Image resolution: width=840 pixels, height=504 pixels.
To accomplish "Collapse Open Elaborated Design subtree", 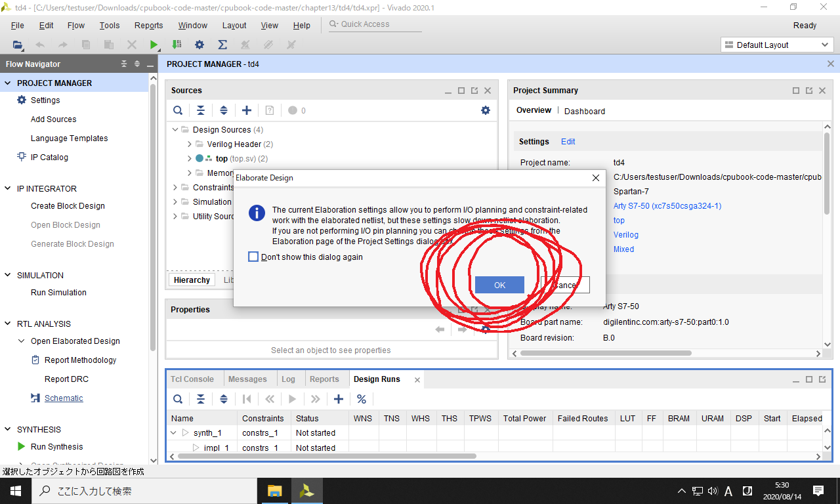I will tap(22, 341).
